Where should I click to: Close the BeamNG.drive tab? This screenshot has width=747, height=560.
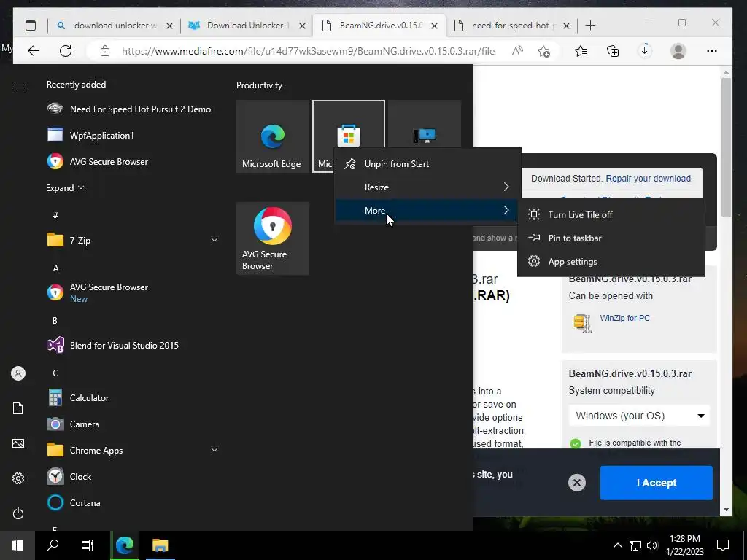[x=435, y=26]
